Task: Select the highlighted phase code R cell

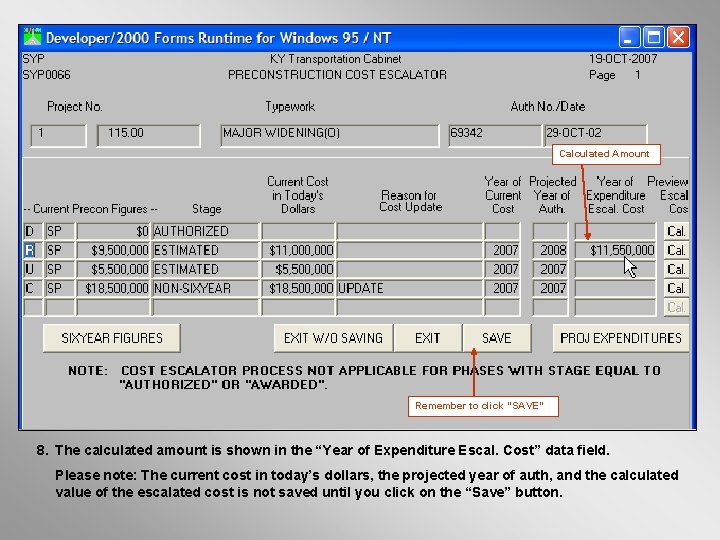Action: click(x=33, y=251)
